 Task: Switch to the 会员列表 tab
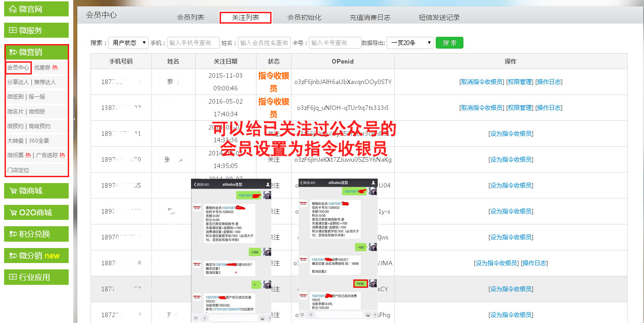click(191, 18)
